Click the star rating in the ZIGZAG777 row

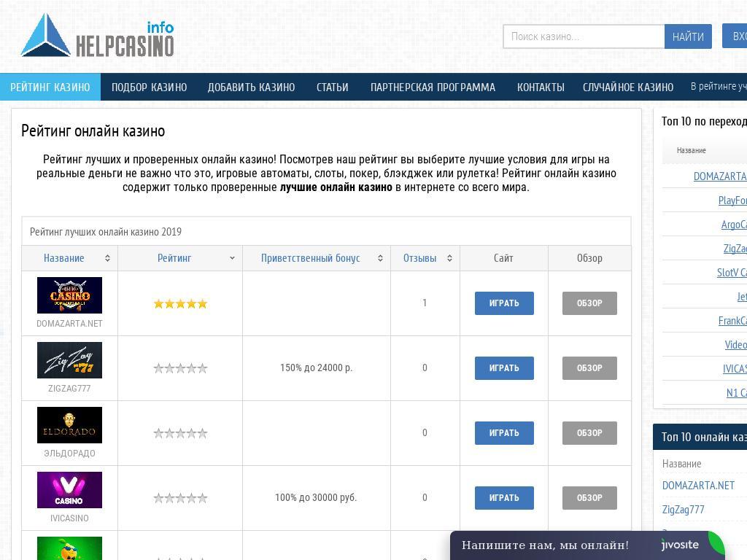pos(181,368)
